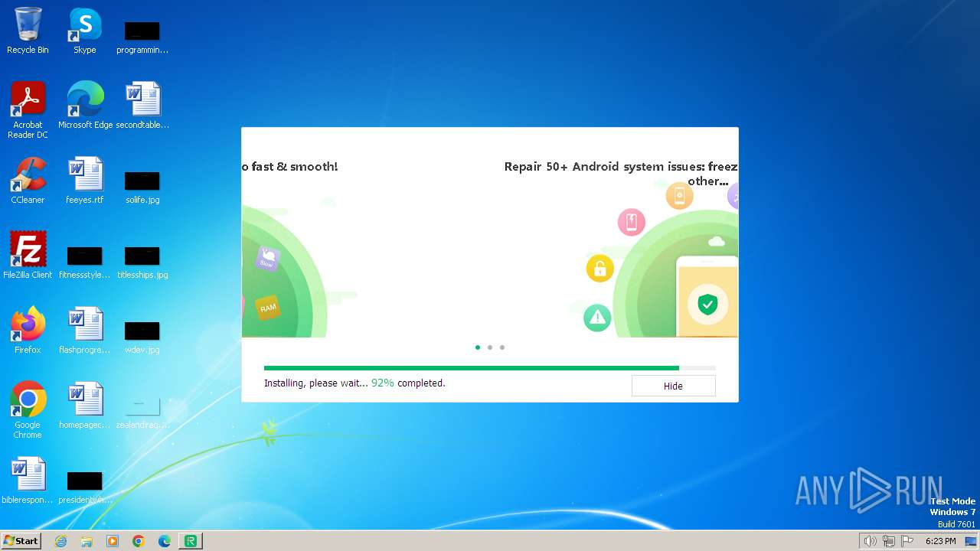Click Hide button in installer

pyautogui.click(x=673, y=386)
